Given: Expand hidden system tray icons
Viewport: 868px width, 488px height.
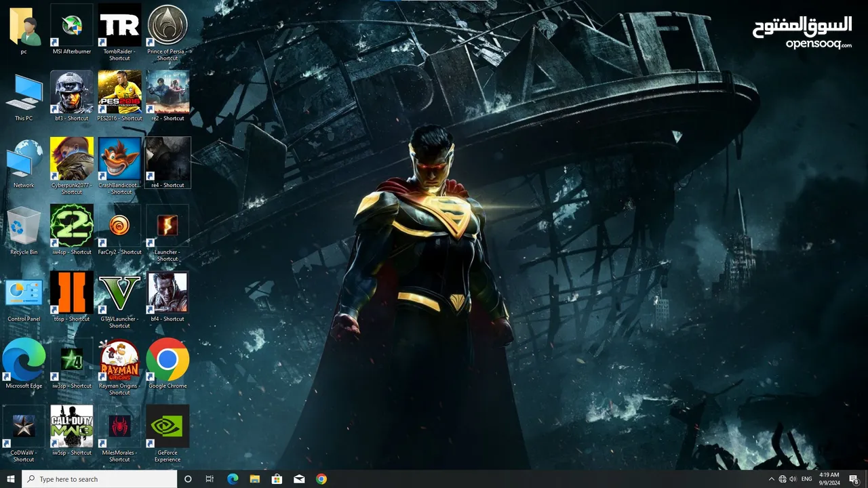Looking at the screenshot, I should 771,479.
